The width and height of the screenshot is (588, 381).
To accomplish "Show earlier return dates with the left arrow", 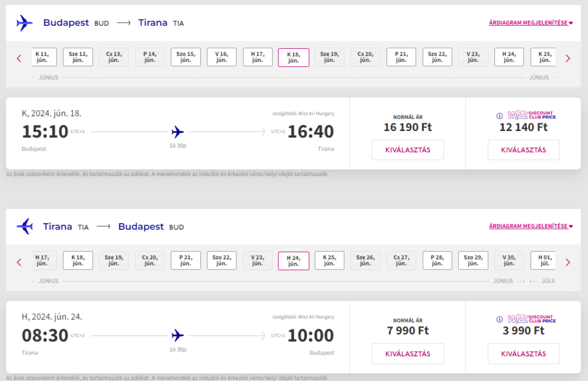I will point(19,262).
